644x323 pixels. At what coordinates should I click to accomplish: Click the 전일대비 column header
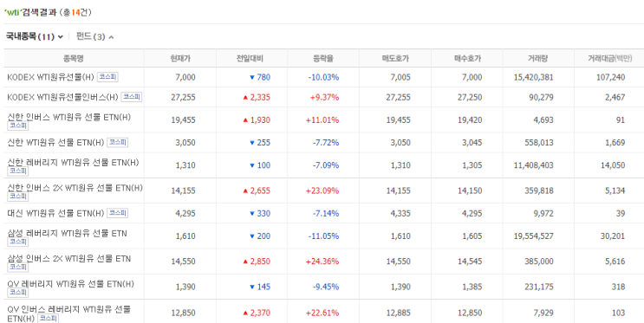pos(250,58)
